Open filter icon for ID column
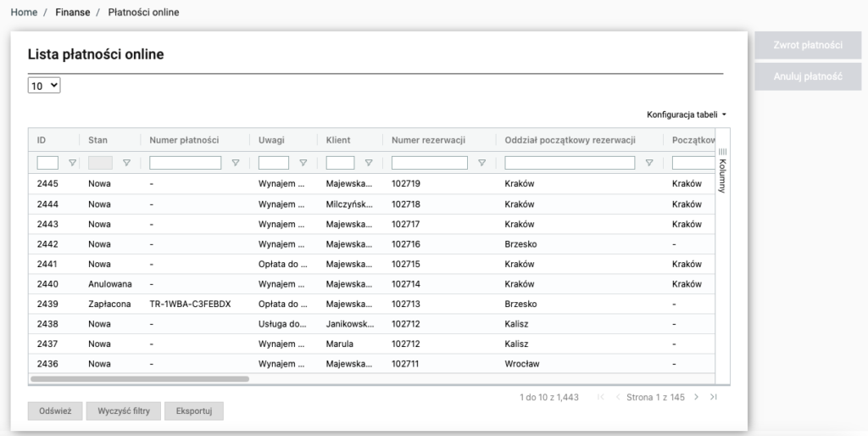 pos(72,163)
